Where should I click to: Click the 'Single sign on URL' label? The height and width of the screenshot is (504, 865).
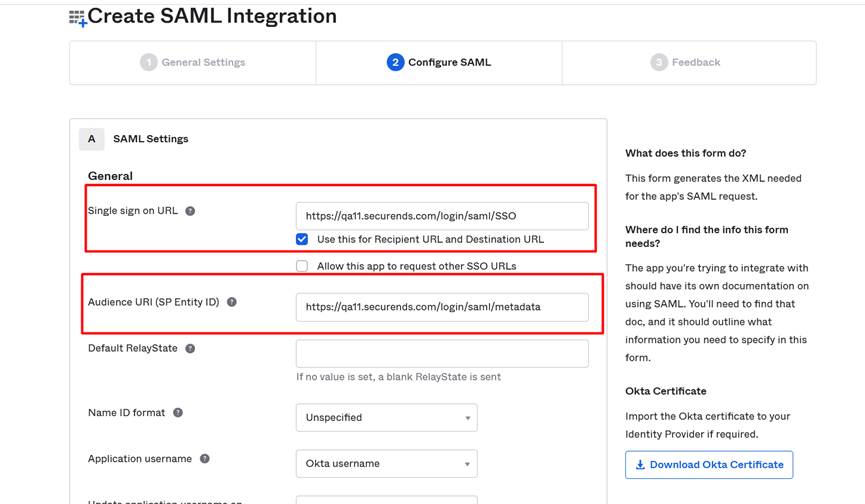click(x=133, y=211)
